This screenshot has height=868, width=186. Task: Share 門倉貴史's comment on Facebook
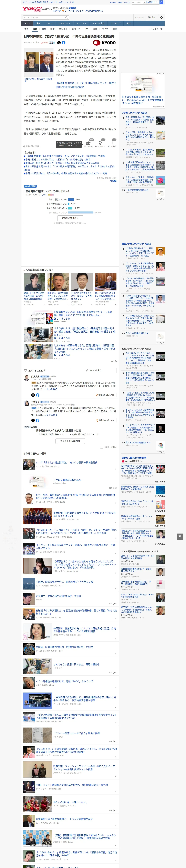(38, 395)
